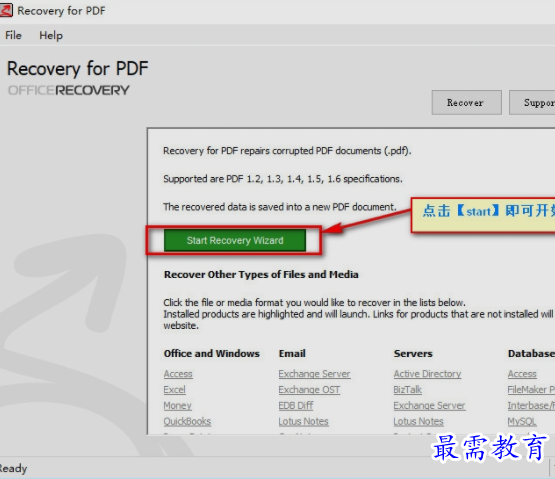Click the green Start Recovery Wizard button
This screenshot has width=555, height=479.
(235, 240)
